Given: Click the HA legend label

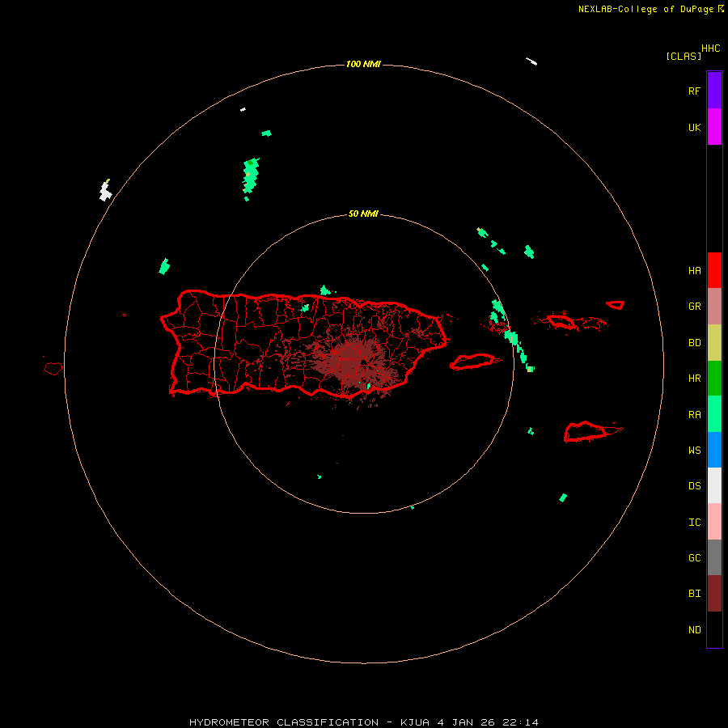Looking at the screenshot, I should coord(694,270).
